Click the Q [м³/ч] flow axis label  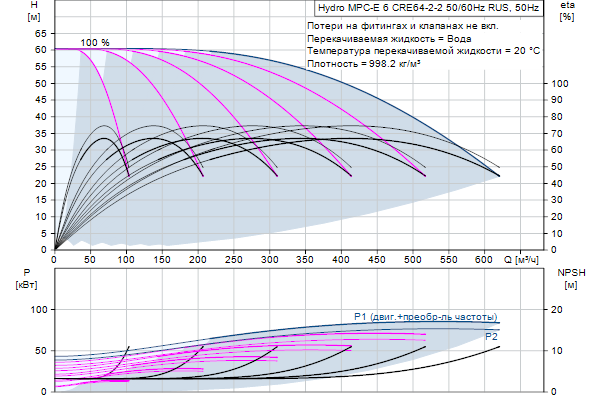coord(524,260)
